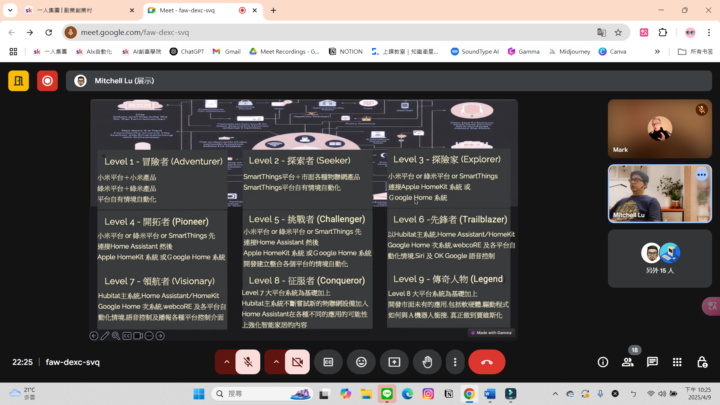Open the all bookmarks folder
Screen dimensions: 720x405
click(695, 51)
